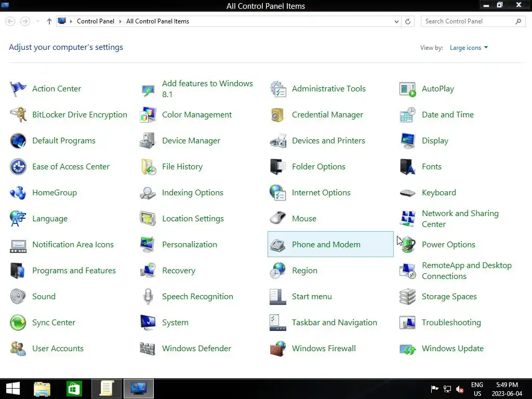Click the back navigation arrow

click(x=10, y=21)
